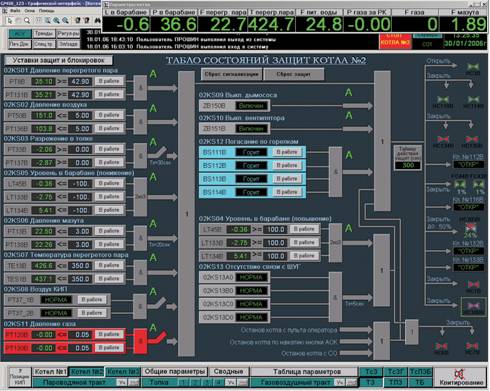
Task: Open the Файл menu
Action: (x=15, y=11)
